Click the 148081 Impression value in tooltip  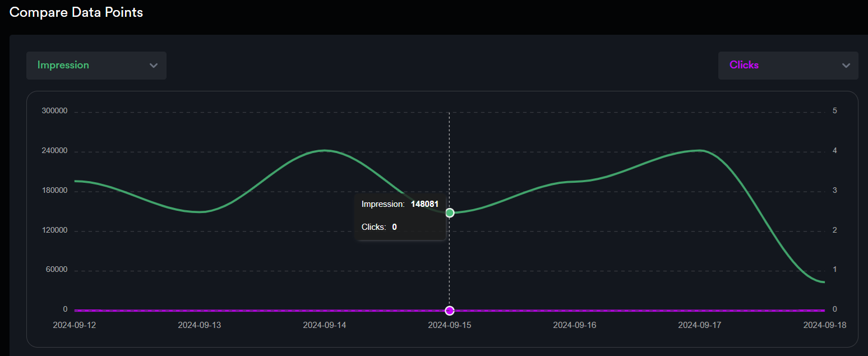tap(424, 204)
